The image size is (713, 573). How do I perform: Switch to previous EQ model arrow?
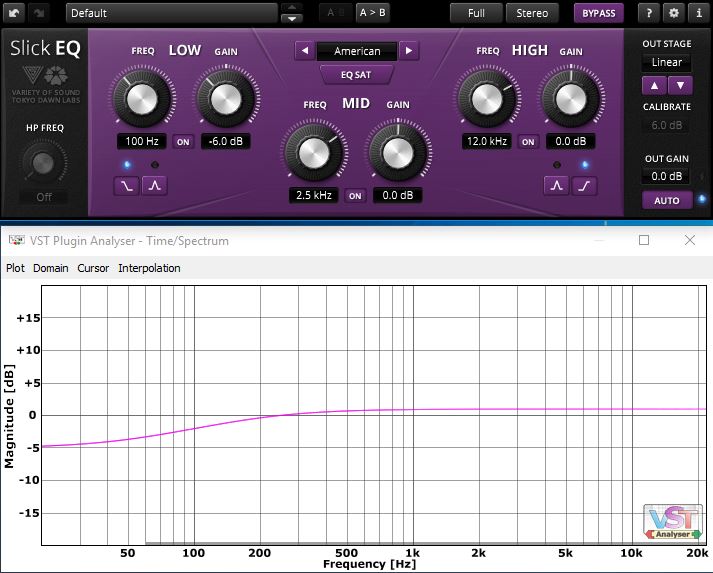click(305, 50)
